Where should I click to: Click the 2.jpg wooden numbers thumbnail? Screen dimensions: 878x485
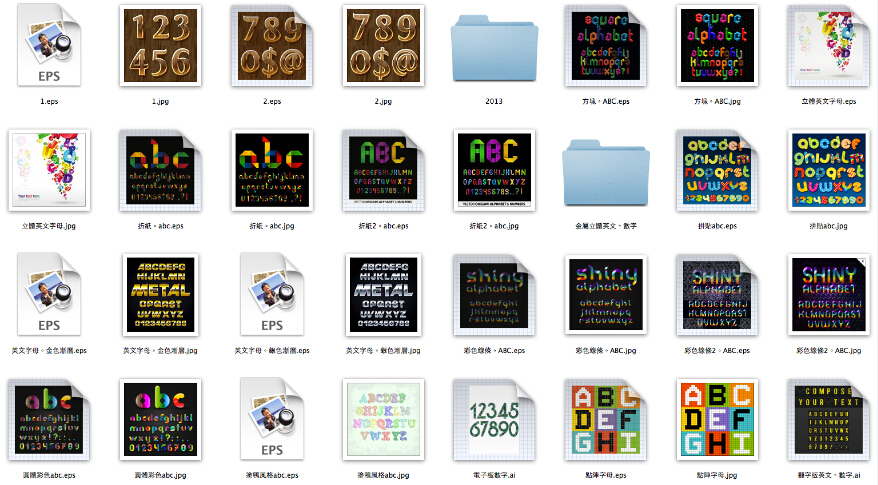tap(383, 45)
